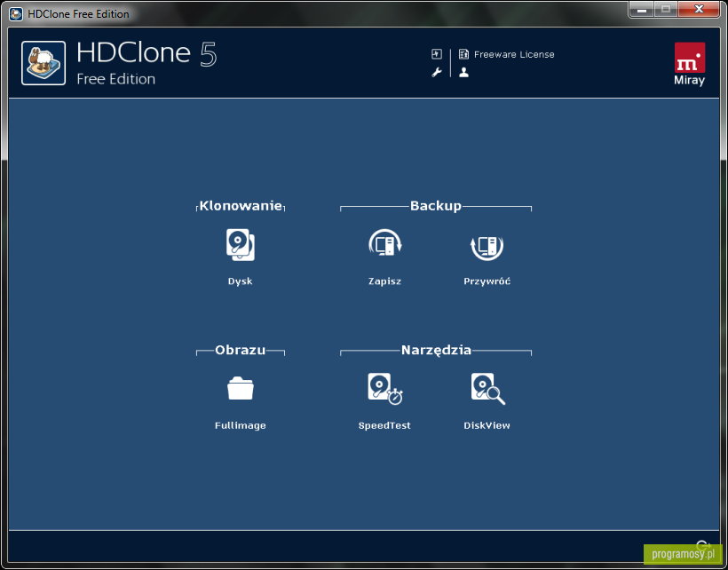Click the license document icon
This screenshot has width=728, height=570.
tap(463, 54)
